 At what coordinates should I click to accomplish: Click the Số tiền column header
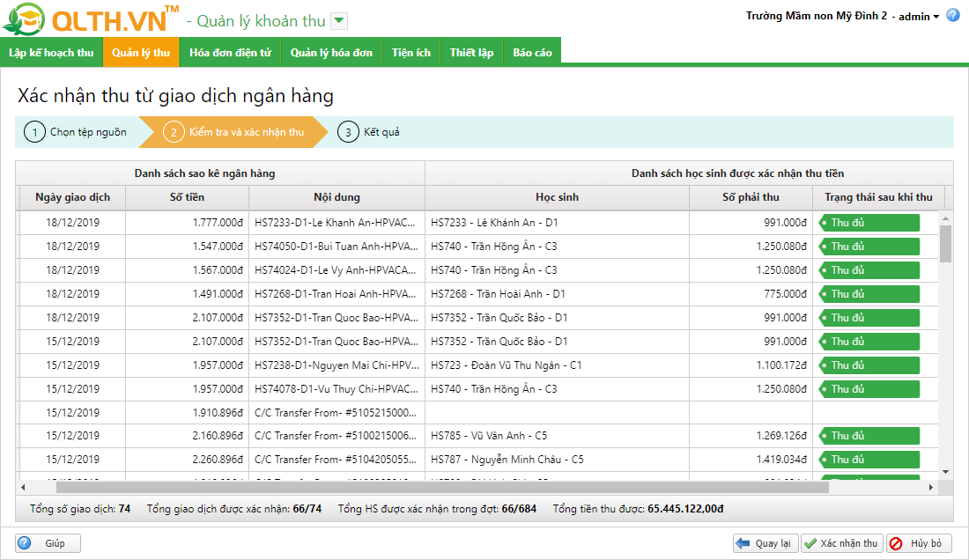[x=187, y=197]
